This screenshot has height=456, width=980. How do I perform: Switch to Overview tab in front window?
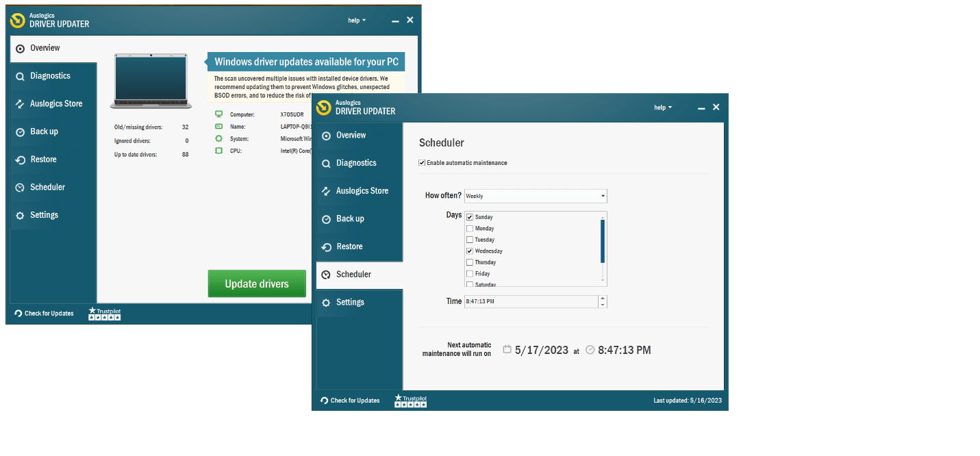(351, 136)
